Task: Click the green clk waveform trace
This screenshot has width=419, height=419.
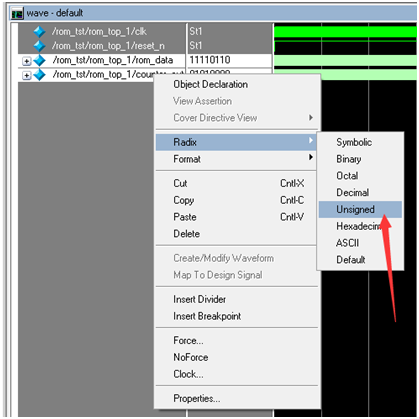Action: pyautogui.click(x=345, y=32)
